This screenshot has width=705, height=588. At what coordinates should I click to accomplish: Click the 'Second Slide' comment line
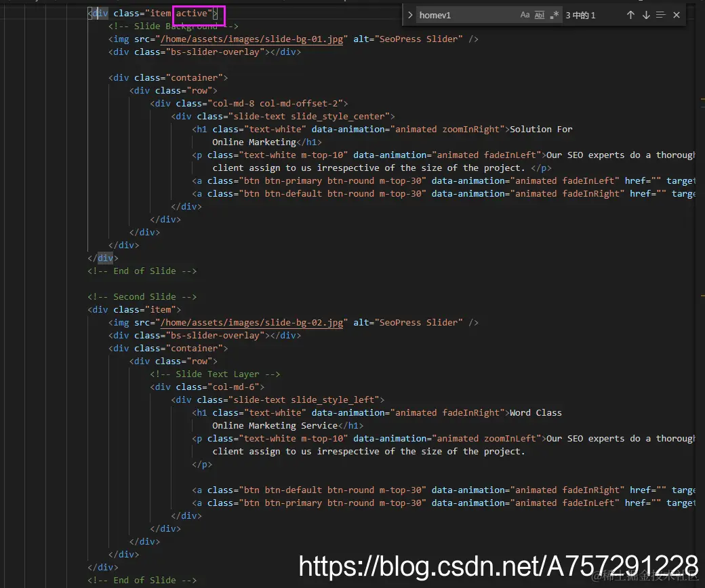[x=142, y=296]
